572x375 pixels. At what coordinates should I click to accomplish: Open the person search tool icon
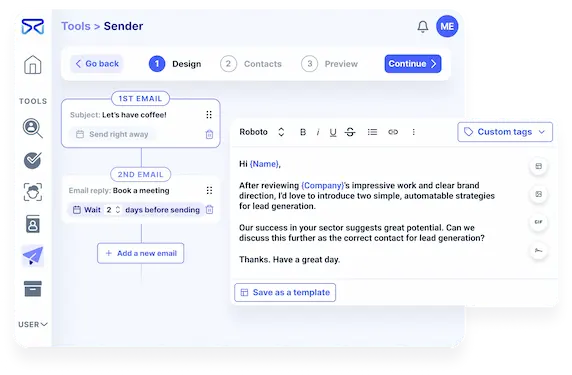[x=32, y=128]
